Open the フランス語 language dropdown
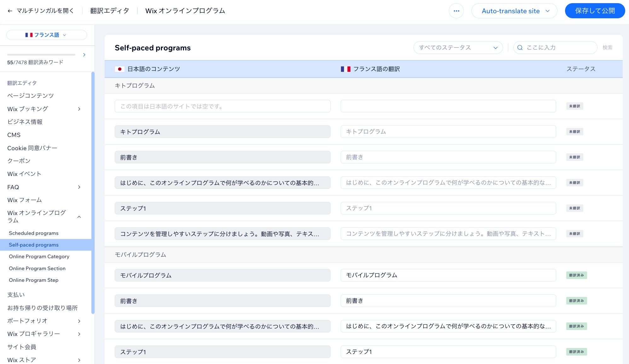Viewport: 629px width, 364px height. coord(46,35)
